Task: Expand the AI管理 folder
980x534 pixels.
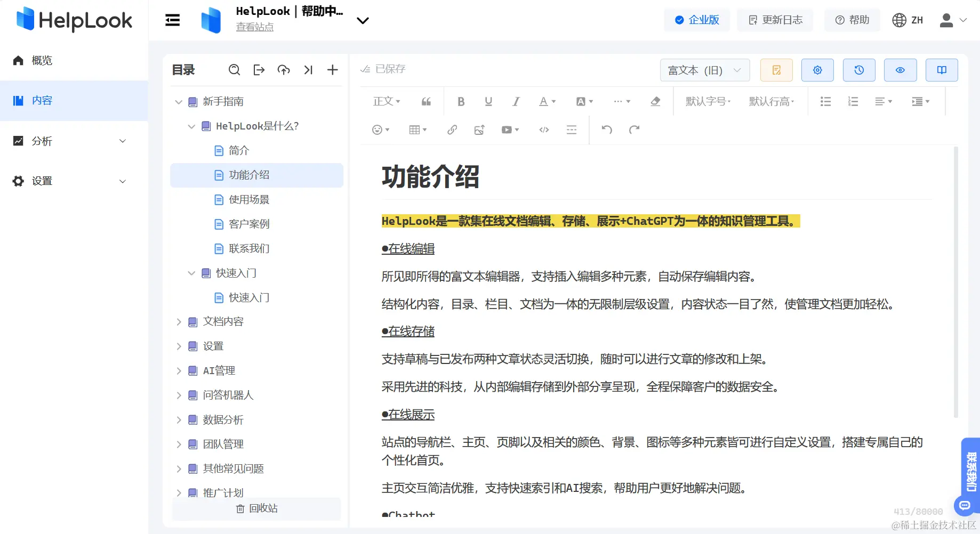Action: pyautogui.click(x=179, y=371)
